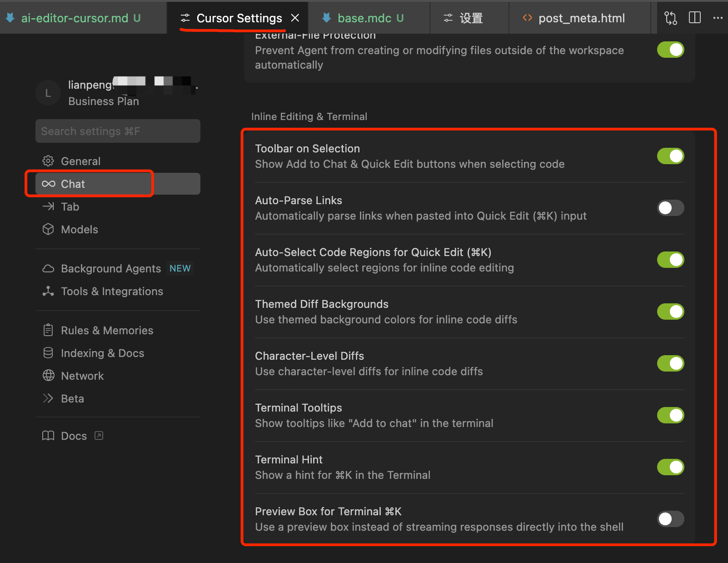The width and height of the screenshot is (728, 563).
Task: Click the Background Agents cloud icon
Action: (48, 268)
